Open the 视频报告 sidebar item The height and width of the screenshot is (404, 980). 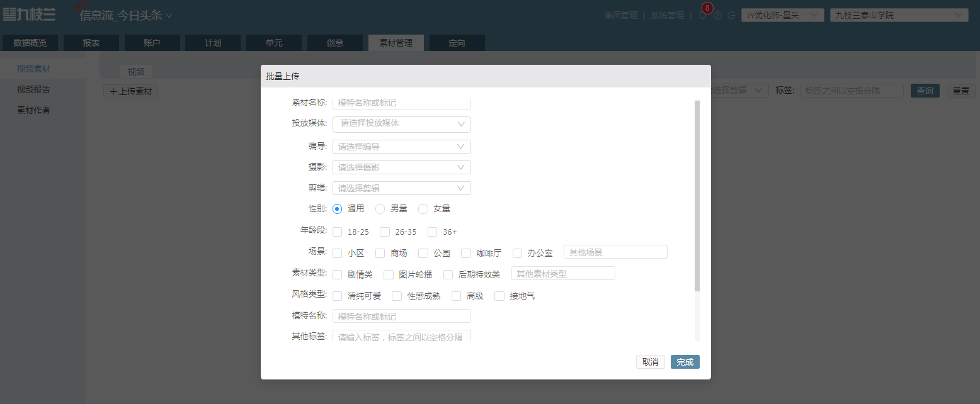(x=33, y=89)
